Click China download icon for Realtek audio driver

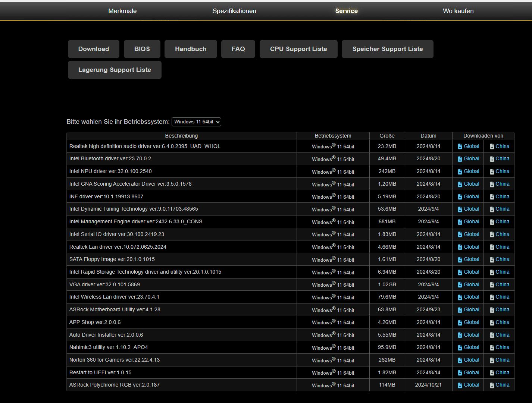point(492,147)
